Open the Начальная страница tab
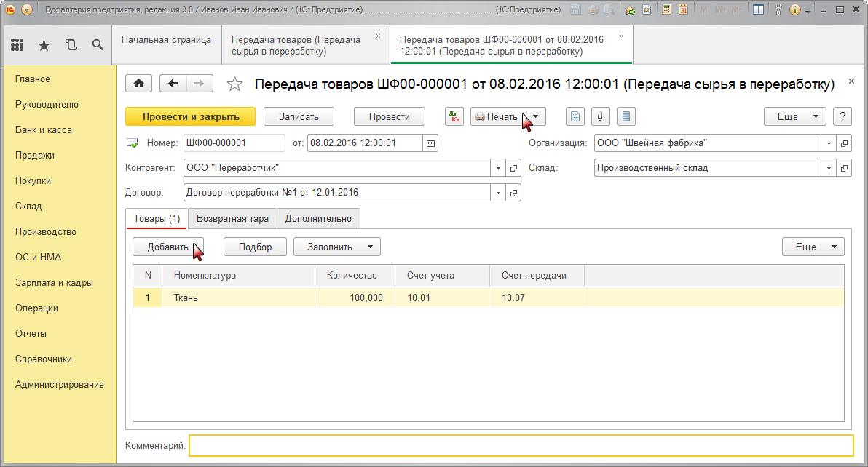Screen dimensions: 868x467 (166, 40)
